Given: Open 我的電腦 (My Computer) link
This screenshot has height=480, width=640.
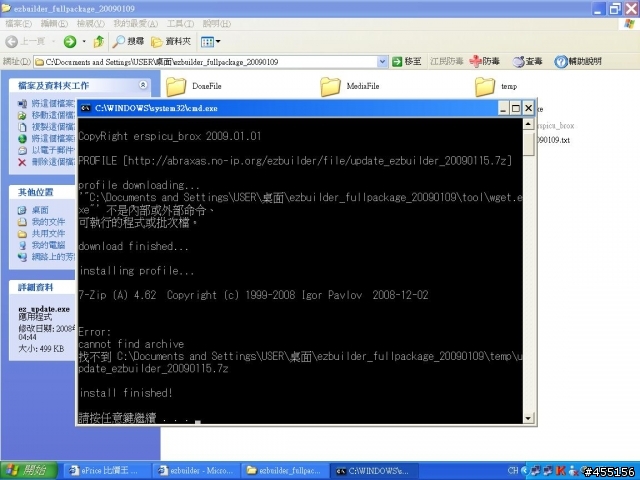Looking at the screenshot, I should click(41, 245).
